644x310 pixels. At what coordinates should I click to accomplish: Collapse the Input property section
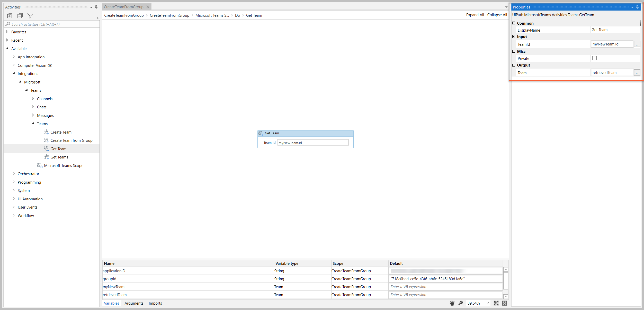(514, 37)
